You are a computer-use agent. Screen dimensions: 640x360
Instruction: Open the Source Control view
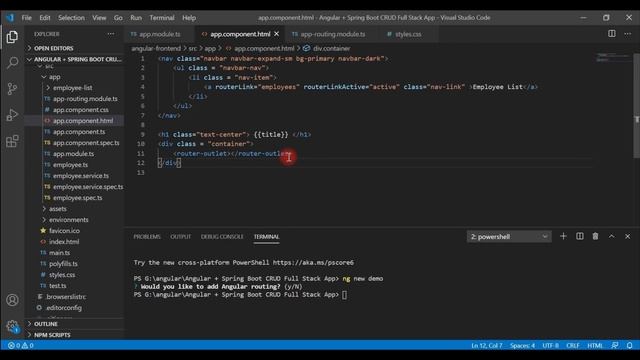tap(12, 89)
